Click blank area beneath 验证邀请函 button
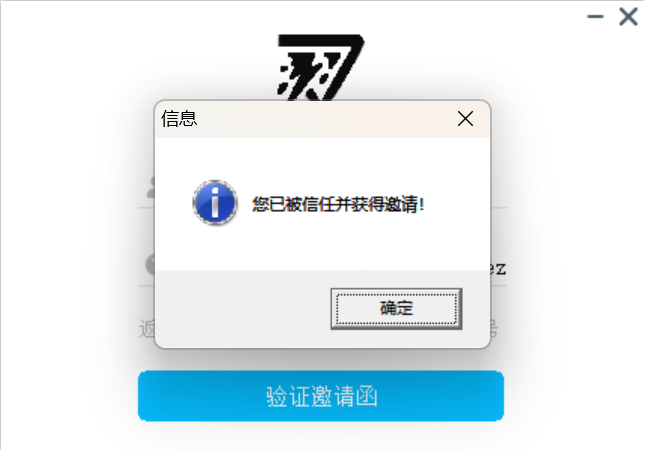The height and width of the screenshot is (450, 645). click(x=321, y=435)
